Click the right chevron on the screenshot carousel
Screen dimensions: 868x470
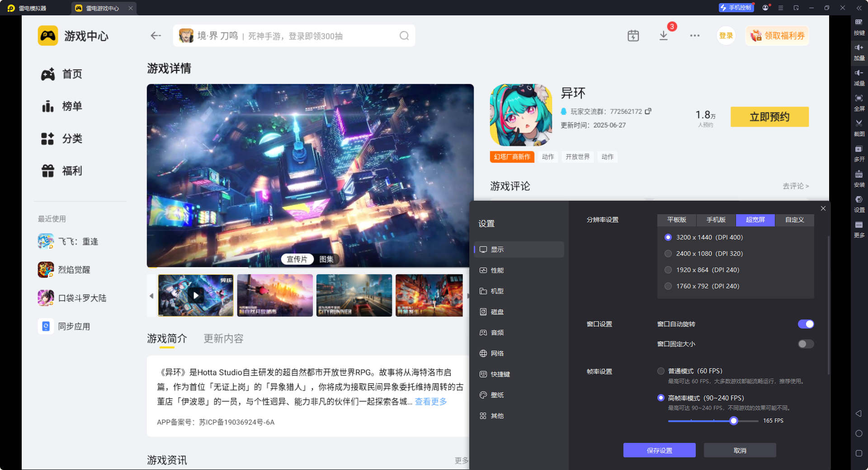[469, 296]
